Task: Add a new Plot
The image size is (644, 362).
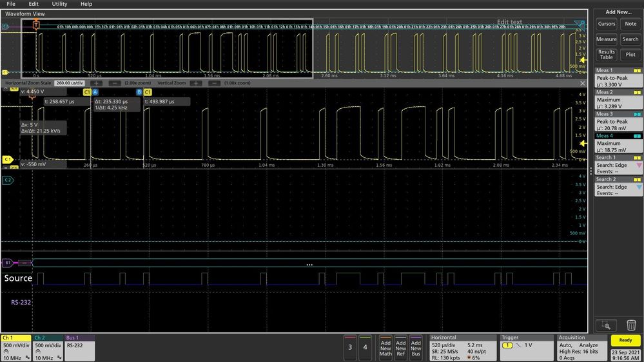Action: [x=630, y=55]
